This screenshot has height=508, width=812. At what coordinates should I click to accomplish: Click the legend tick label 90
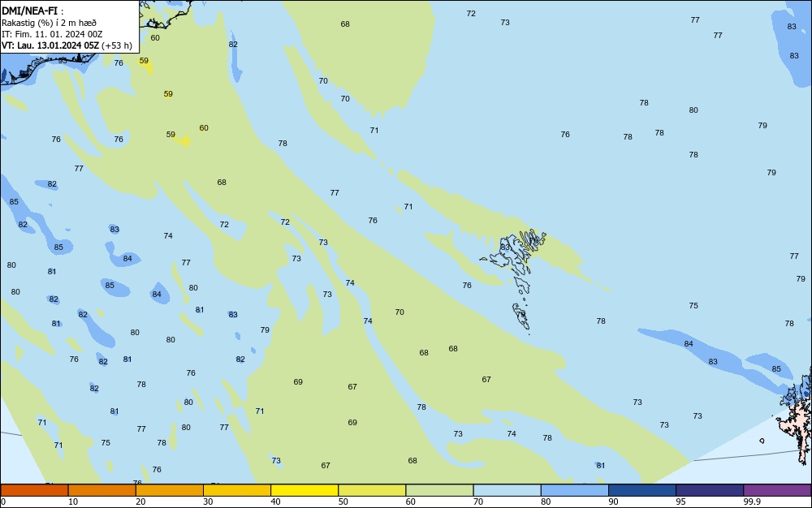coord(613,502)
